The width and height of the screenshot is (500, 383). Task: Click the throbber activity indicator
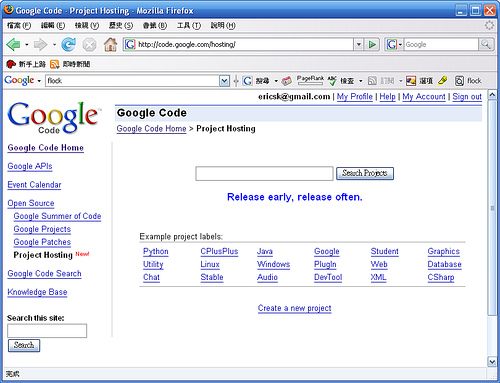pos(489,25)
